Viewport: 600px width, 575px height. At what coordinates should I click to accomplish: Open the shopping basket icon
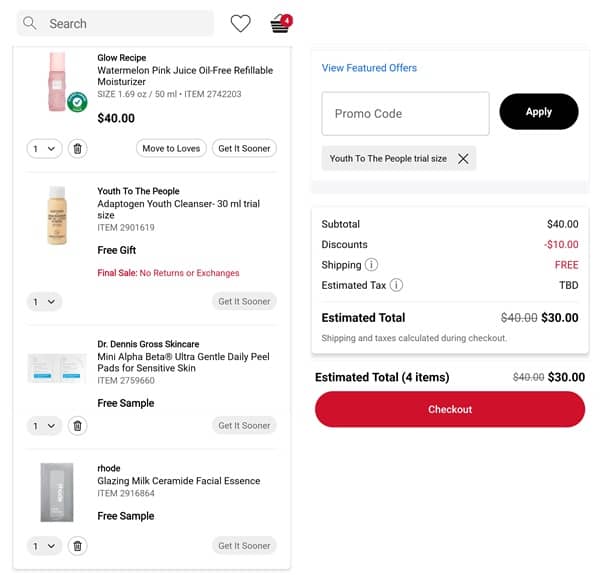(280, 24)
